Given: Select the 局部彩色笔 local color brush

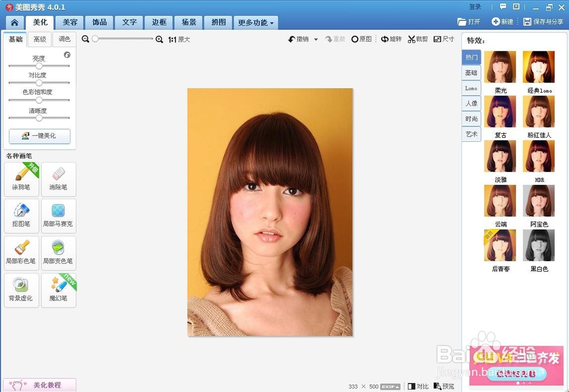Looking at the screenshot, I should (x=22, y=253).
